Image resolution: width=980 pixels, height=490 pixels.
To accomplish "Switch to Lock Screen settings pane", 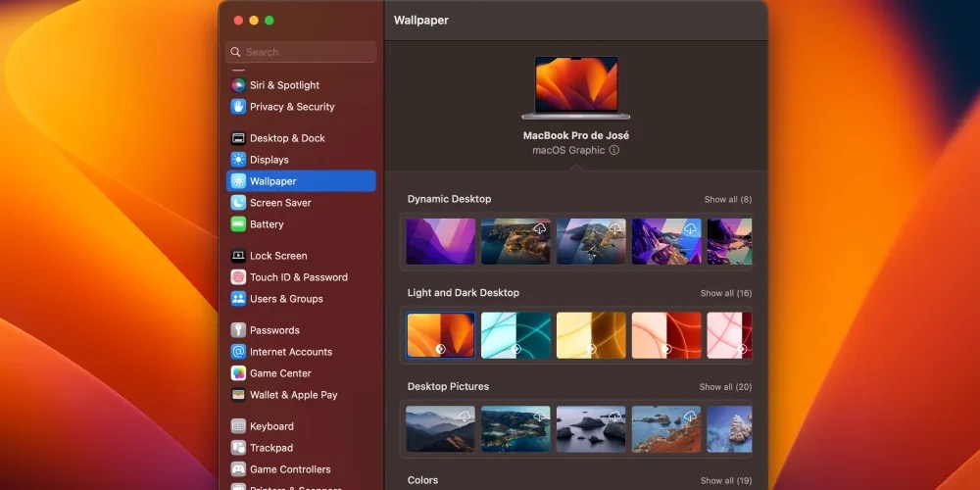I will click(x=278, y=256).
